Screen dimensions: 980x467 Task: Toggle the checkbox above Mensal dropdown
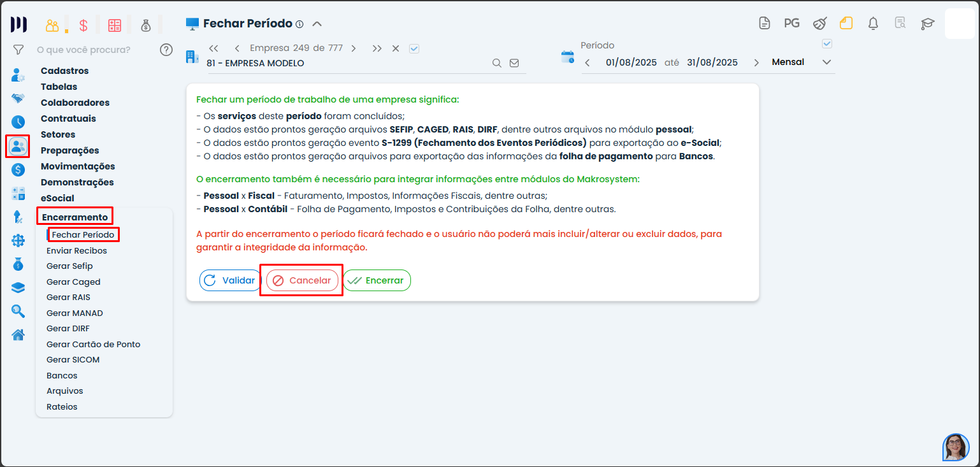827,44
